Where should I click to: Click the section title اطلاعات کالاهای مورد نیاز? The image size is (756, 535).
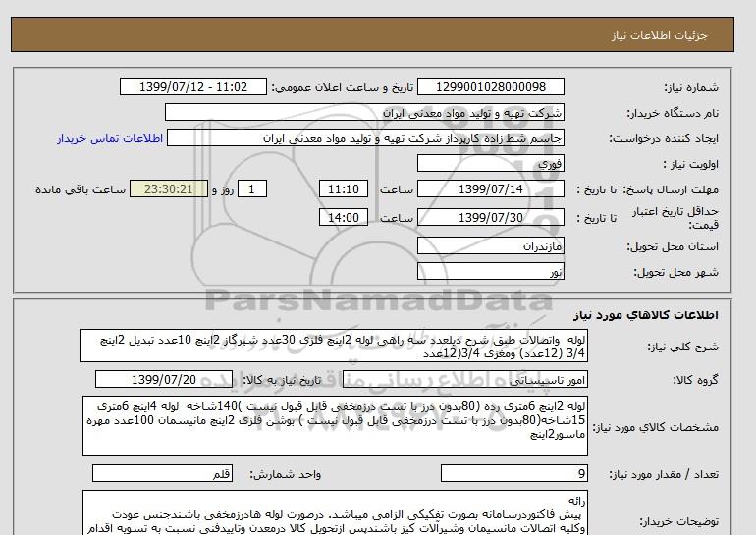(646, 315)
